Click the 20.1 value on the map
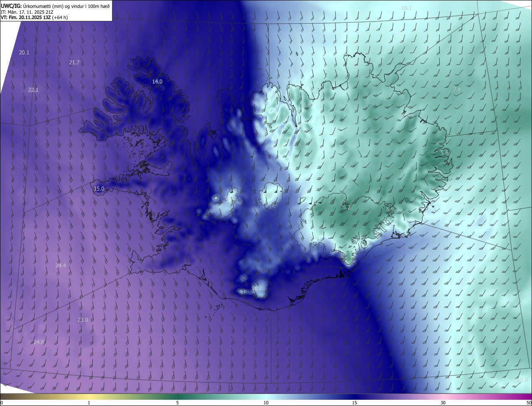Screen dimensions: 532x406 click(x=24, y=52)
